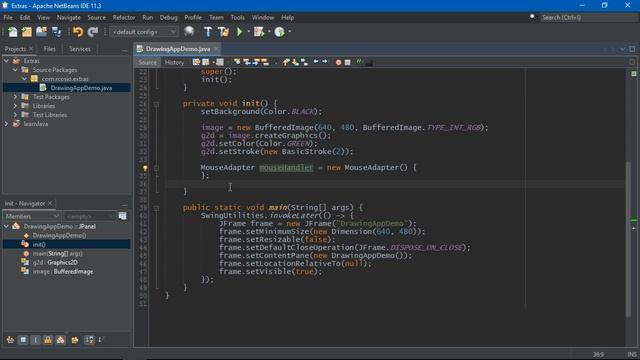
Task: Open the empty filter dropdown in Navigator
Action: tap(89, 216)
